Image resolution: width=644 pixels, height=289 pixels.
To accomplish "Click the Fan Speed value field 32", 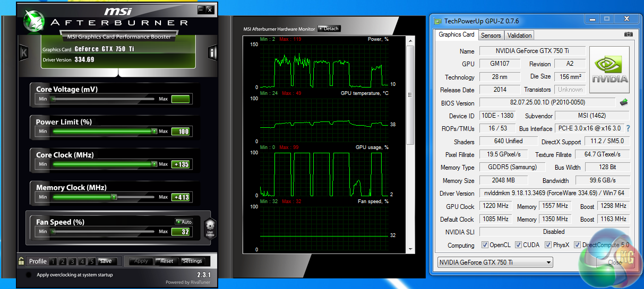I will coord(181,232).
